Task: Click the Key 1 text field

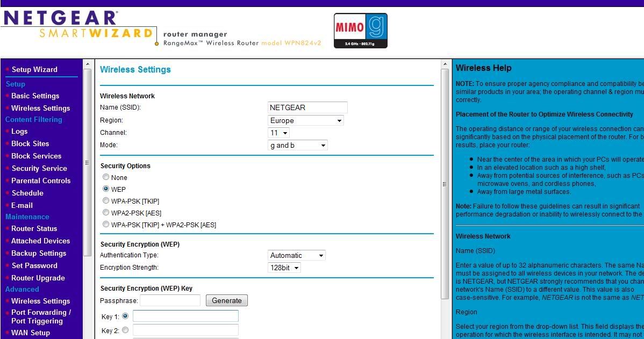Action: coord(185,316)
